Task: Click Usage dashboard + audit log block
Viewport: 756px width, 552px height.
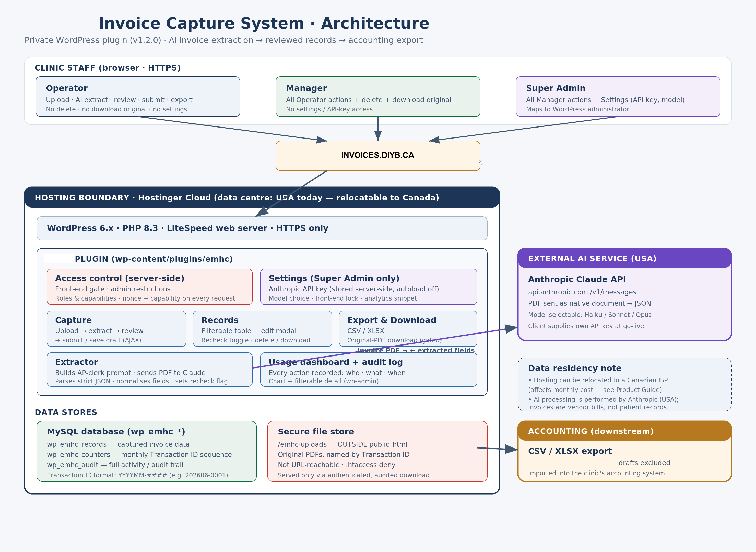Action: coord(369,370)
